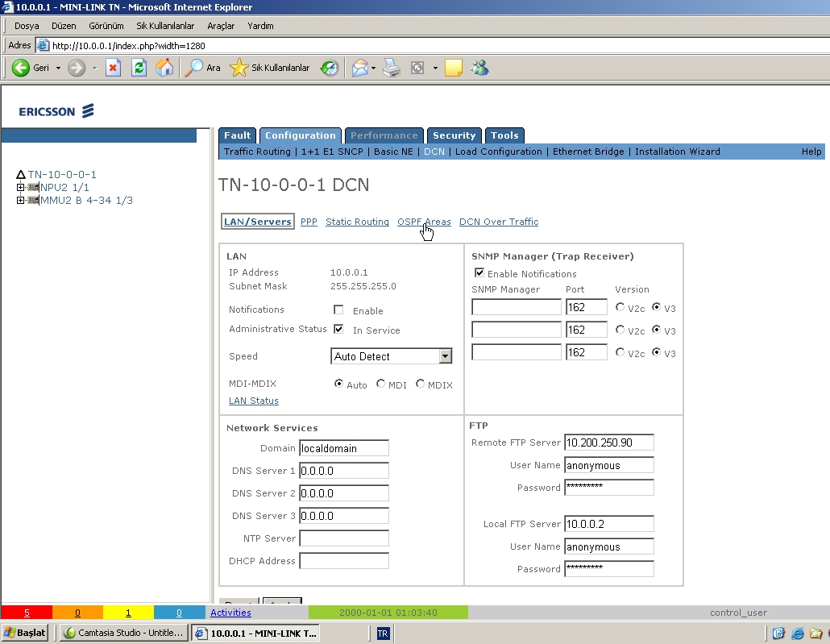Click the orange alarm counter

click(77, 613)
